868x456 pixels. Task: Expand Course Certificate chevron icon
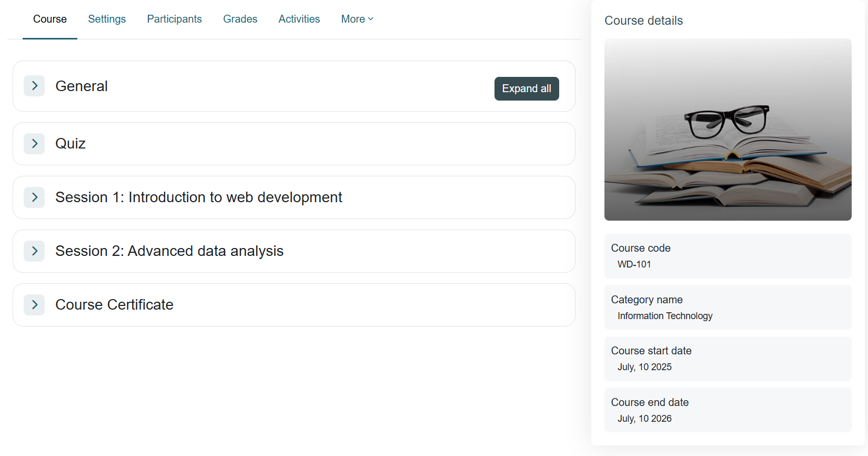[x=34, y=305]
